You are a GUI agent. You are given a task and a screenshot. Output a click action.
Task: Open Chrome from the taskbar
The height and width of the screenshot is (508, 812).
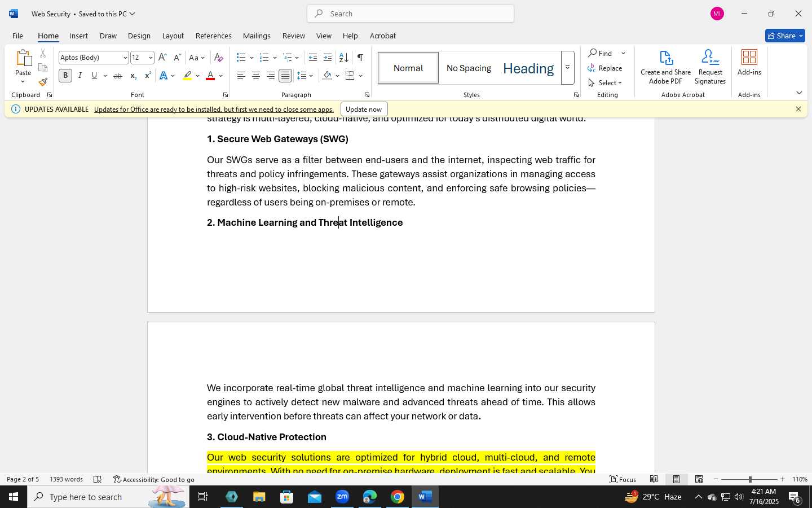[398, 497]
